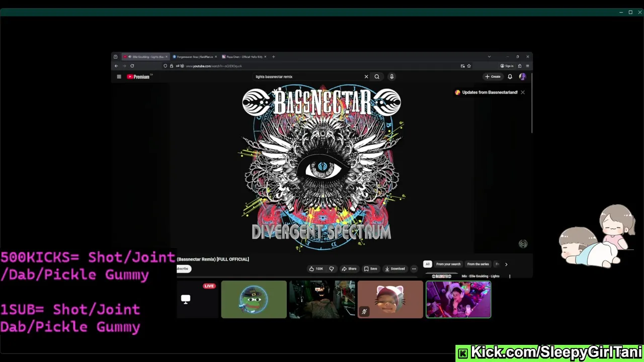Open YouTube notifications bell
The width and height of the screenshot is (644, 362).
tap(510, 76)
